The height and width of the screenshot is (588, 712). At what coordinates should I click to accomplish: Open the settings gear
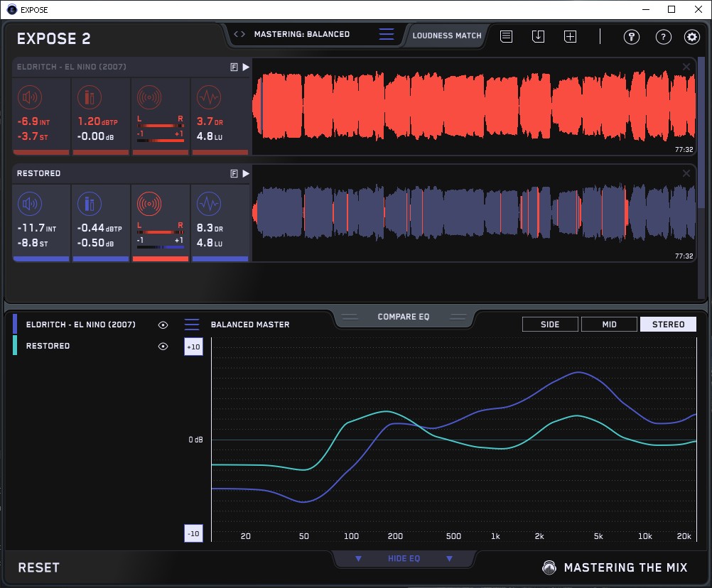(x=691, y=37)
